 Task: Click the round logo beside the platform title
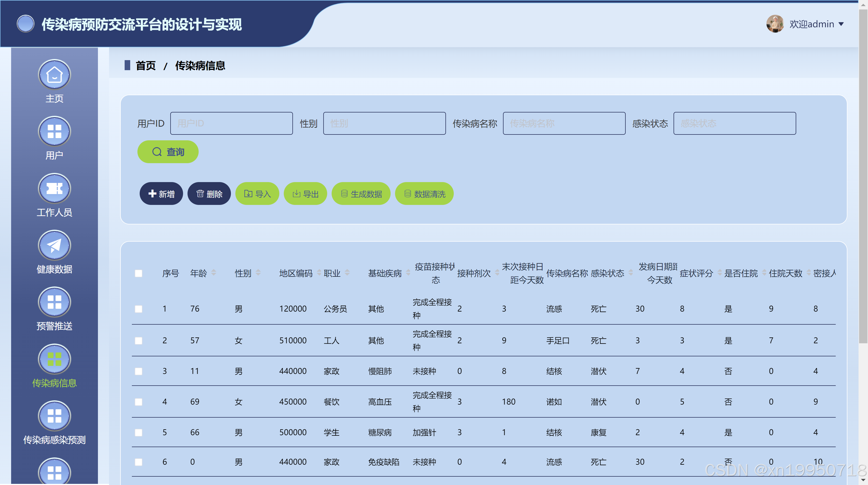[26, 24]
